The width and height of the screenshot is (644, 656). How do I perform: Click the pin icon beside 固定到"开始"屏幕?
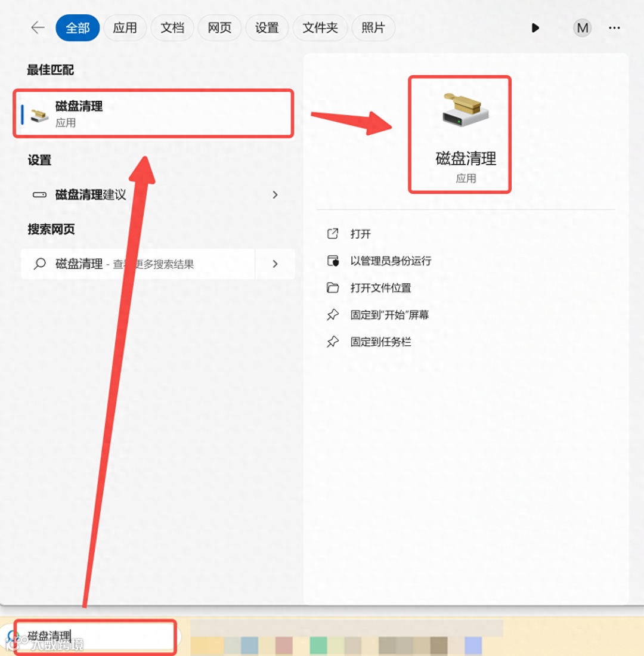(333, 315)
